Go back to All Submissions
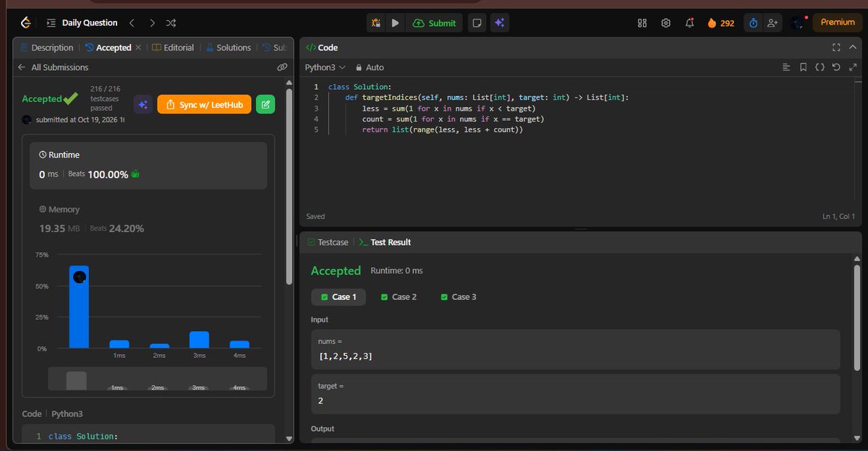Viewport: 868px width, 451px height. 53,67
